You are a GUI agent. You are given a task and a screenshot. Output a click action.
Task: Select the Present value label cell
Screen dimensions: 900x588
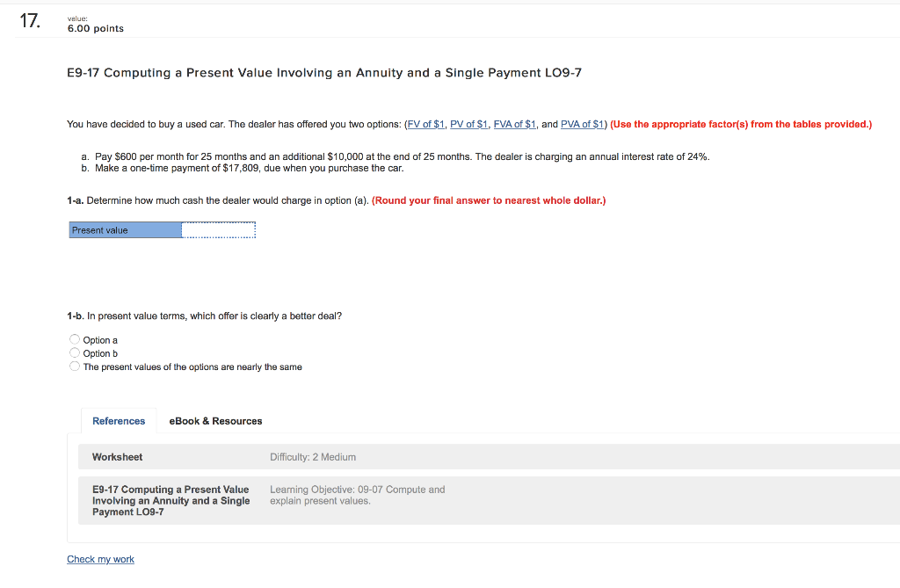(x=125, y=229)
